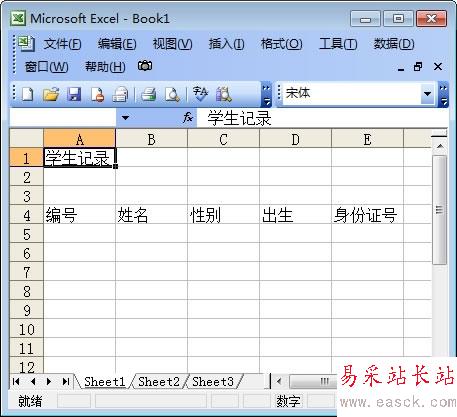Viewport: 457px width, 417px height.
Task: Select the cell containing 编号
Action: 80,215
